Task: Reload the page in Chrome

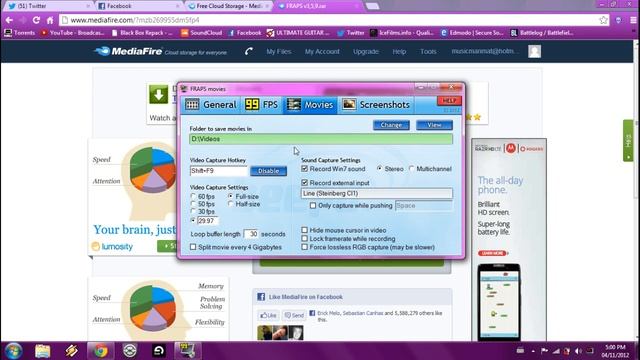Action: (x=36, y=20)
